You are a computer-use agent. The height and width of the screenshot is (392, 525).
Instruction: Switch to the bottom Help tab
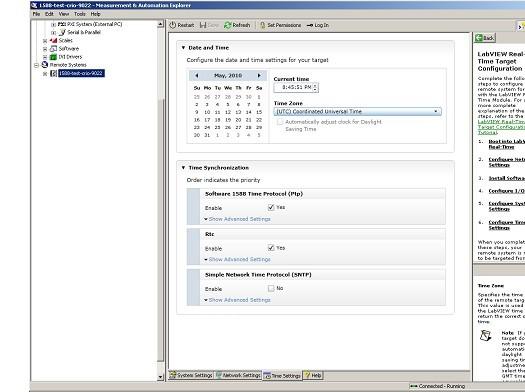pyautogui.click(x=313, y=375)
